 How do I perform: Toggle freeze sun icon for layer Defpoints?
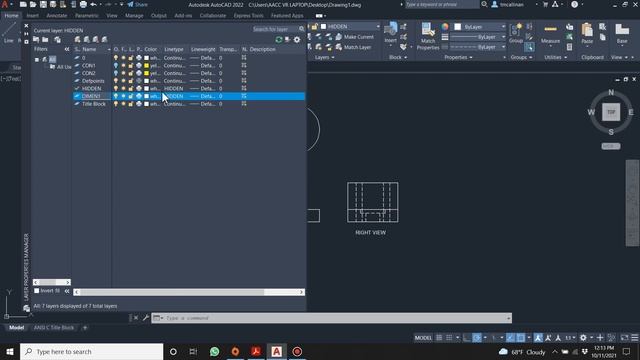point(123,81)
